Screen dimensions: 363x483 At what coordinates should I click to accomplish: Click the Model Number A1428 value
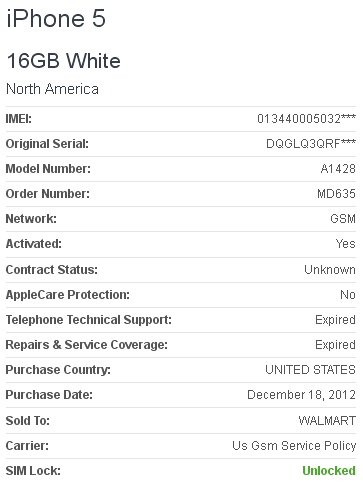point(338,169)
